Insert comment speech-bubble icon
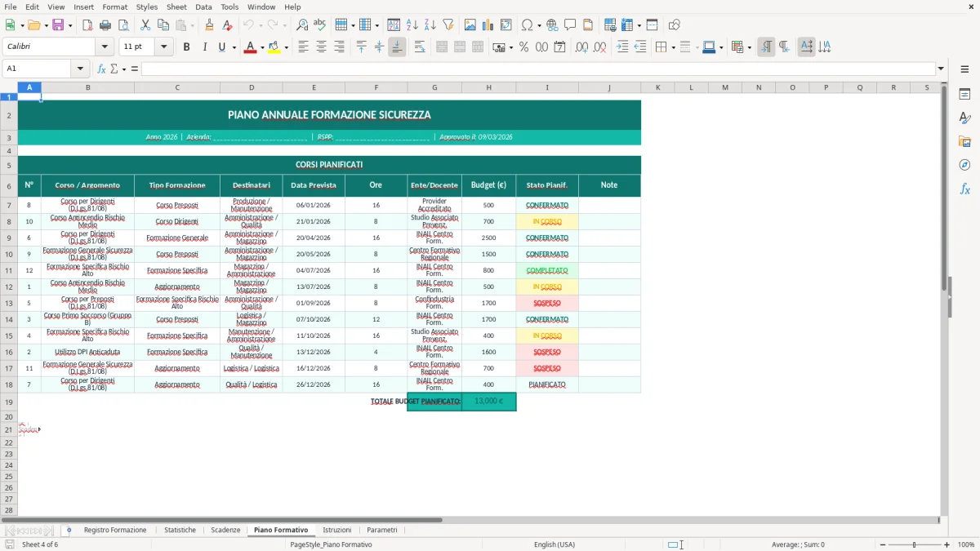980x551 pixels. tap(570, 25)
